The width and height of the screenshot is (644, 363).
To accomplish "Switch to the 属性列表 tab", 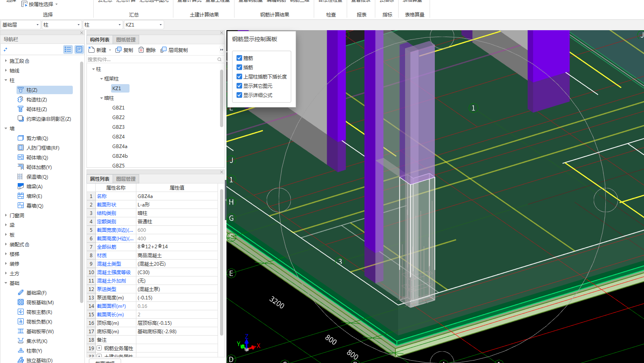I will click(100, 179).
